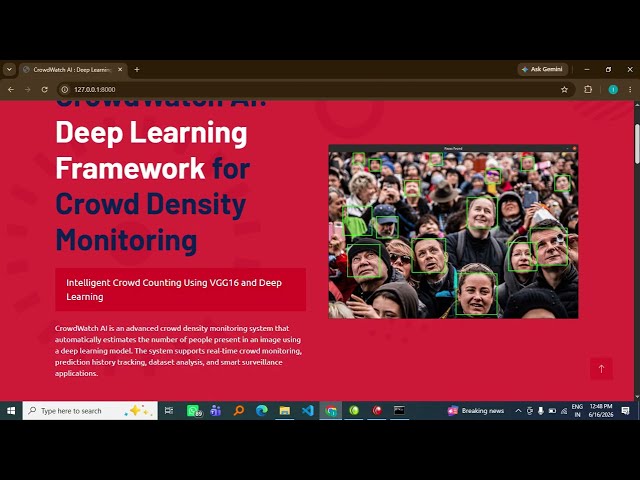Open the terminal window from the taskbar
The height and width of the screenshot is (480, 640).
399,411
